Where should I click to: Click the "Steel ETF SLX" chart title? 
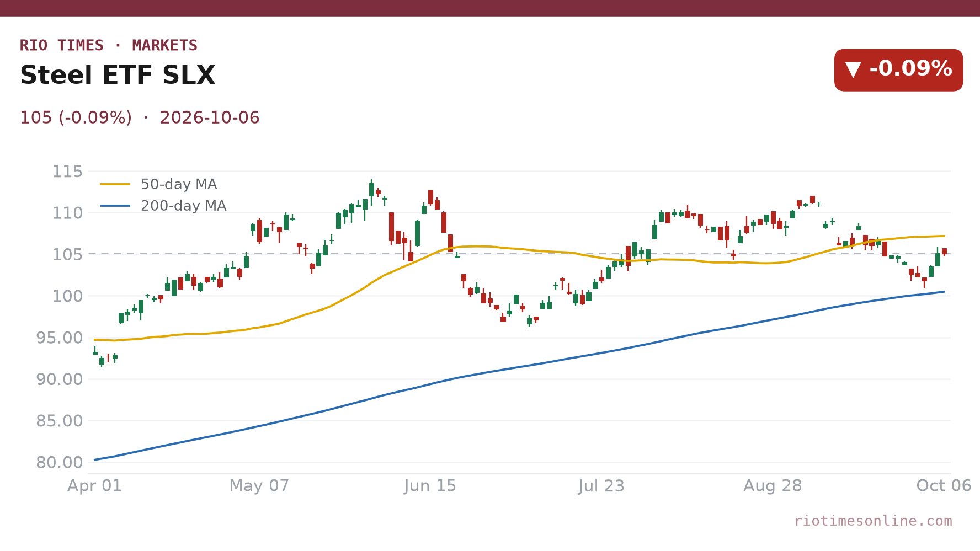[118, 75]
